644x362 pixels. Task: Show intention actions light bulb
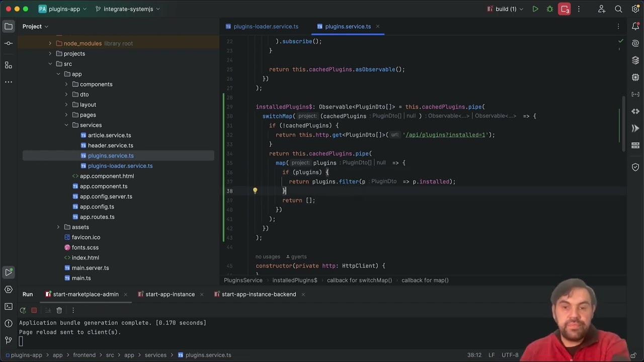255,191
